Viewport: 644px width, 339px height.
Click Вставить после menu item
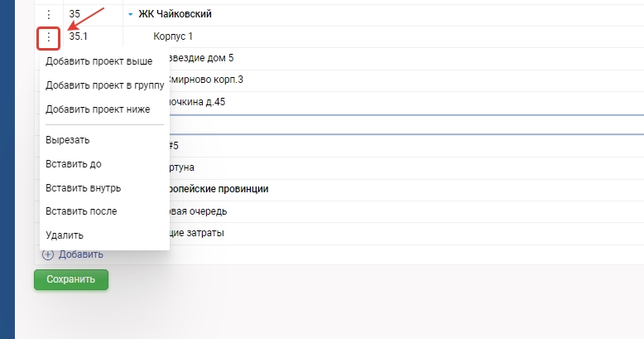pyautogui.click(x=81, y=211)
